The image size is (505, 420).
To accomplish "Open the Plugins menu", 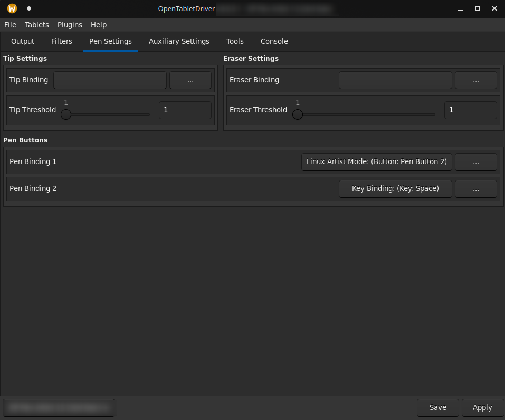I will click(x=70, y=25).
